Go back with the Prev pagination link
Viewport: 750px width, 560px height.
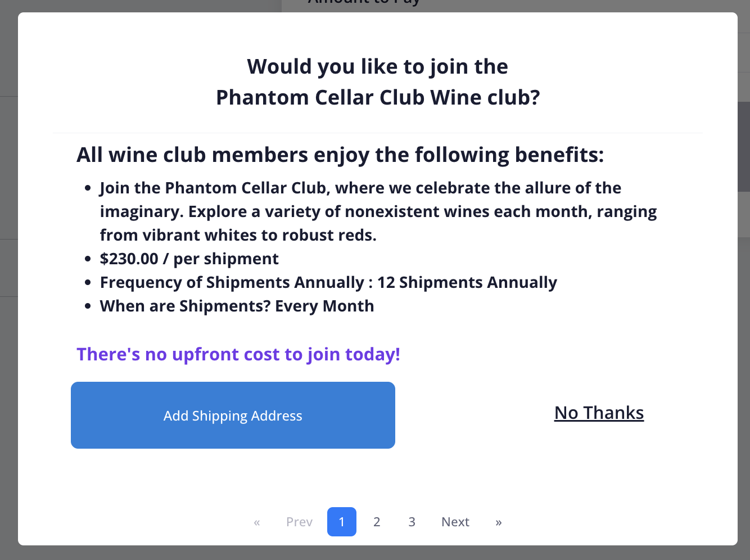tap(299, 522)
